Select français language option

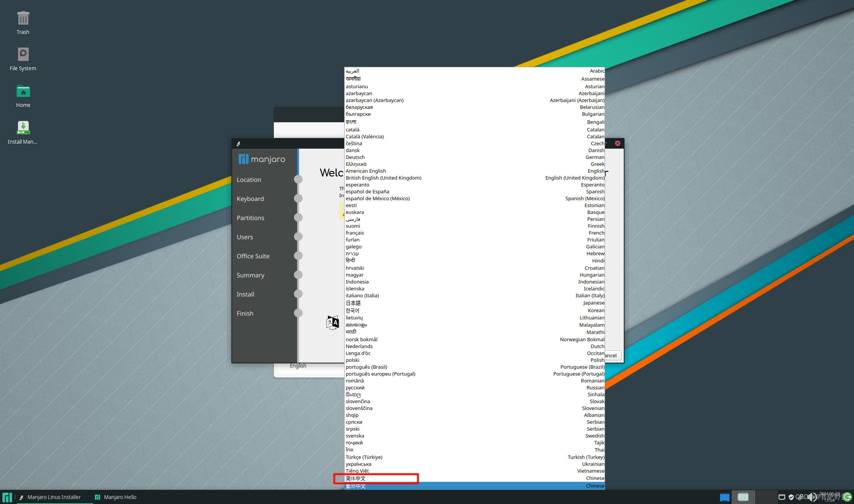(355, 233)
